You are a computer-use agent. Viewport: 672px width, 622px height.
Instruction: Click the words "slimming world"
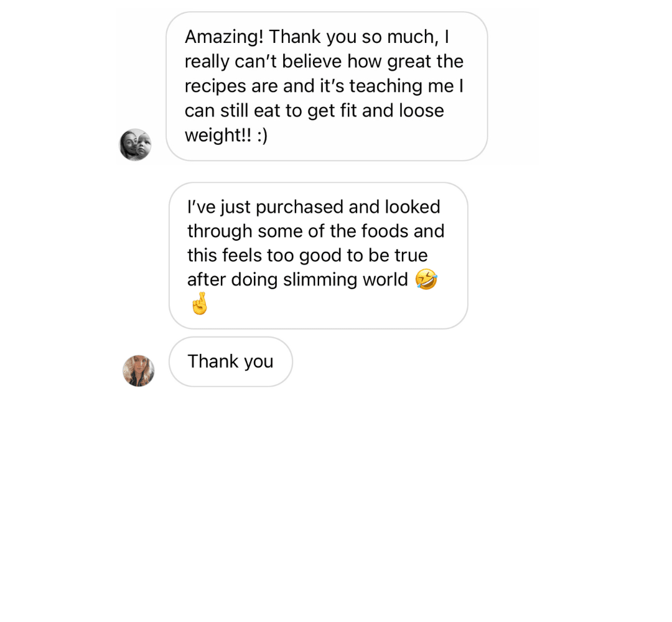pos(345,280)
